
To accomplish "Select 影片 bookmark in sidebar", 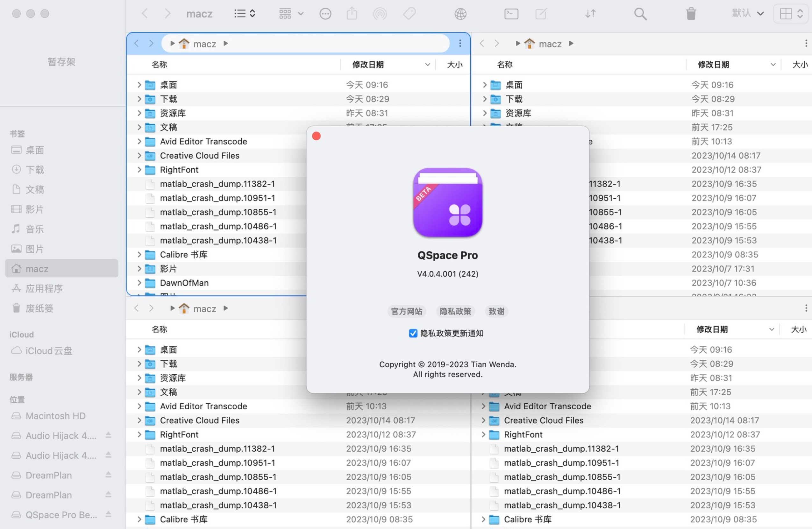I will (61, 209).
